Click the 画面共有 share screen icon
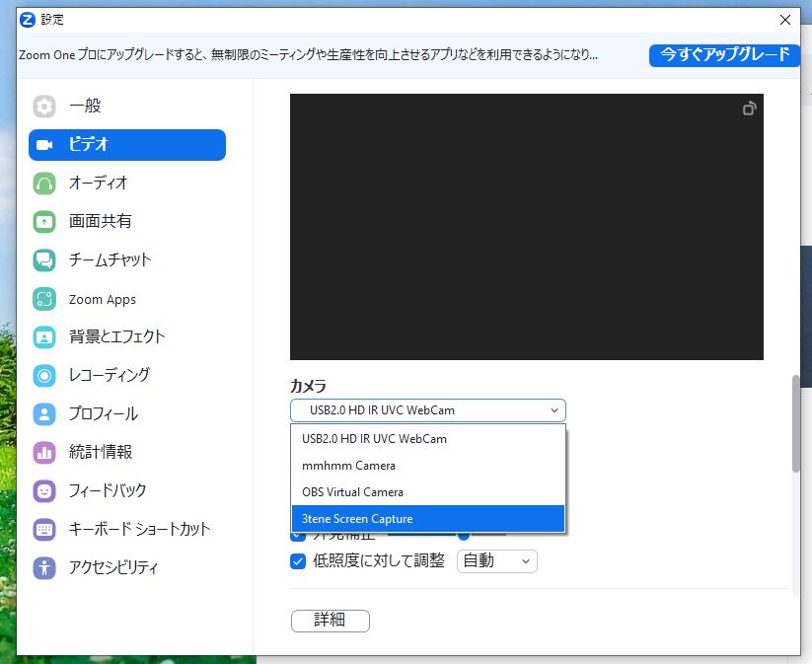Image resolution: width=812 pixels, height=664 pixels. [44, 222]
